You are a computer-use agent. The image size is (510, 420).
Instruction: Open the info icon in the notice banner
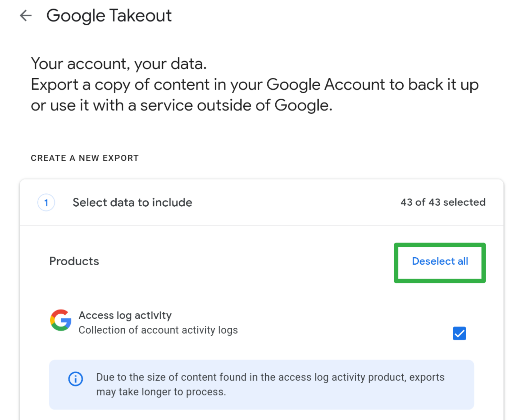pyautogui.click(x=75, y=379)
